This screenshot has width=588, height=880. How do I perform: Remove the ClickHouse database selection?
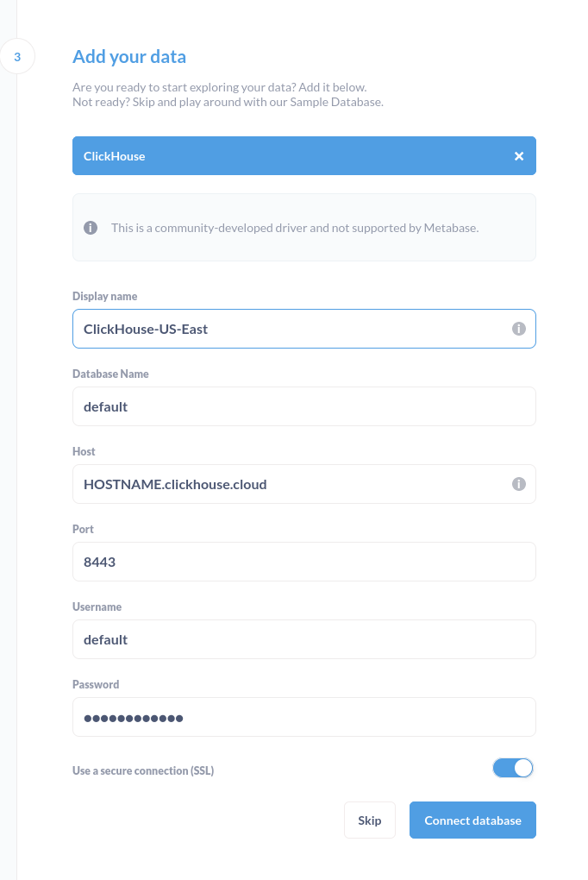[x=519, y=156]
